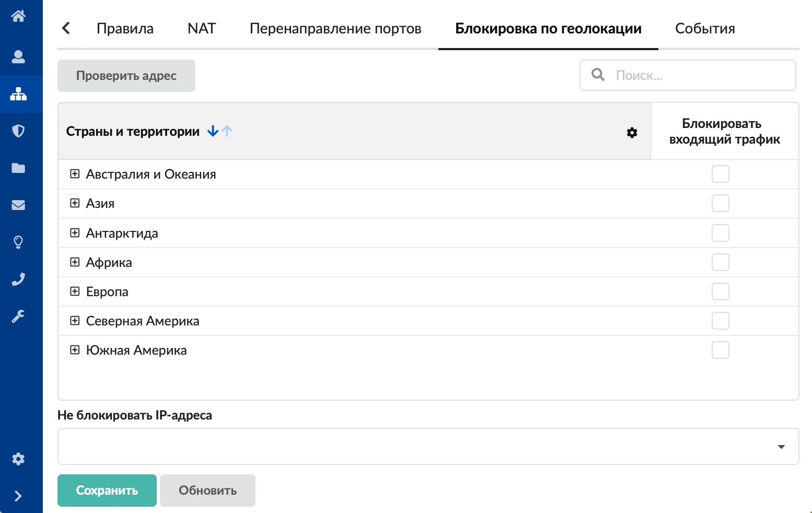This screenshot has width=812, height=513.
Task: Click the table column settings gear icon
Action: pos(632,133)
